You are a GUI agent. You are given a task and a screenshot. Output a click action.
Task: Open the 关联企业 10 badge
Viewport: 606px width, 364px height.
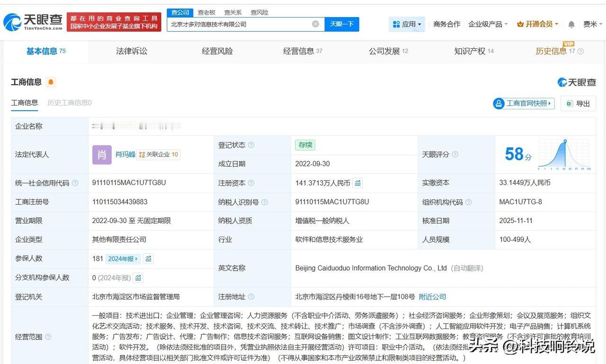(159, 154)
